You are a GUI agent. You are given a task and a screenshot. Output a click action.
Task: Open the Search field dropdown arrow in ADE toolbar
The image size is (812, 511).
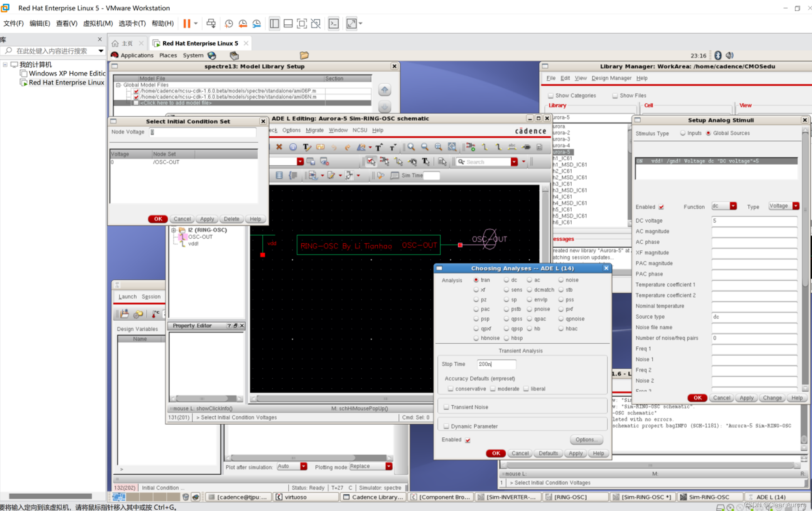[x=514, y=162]
